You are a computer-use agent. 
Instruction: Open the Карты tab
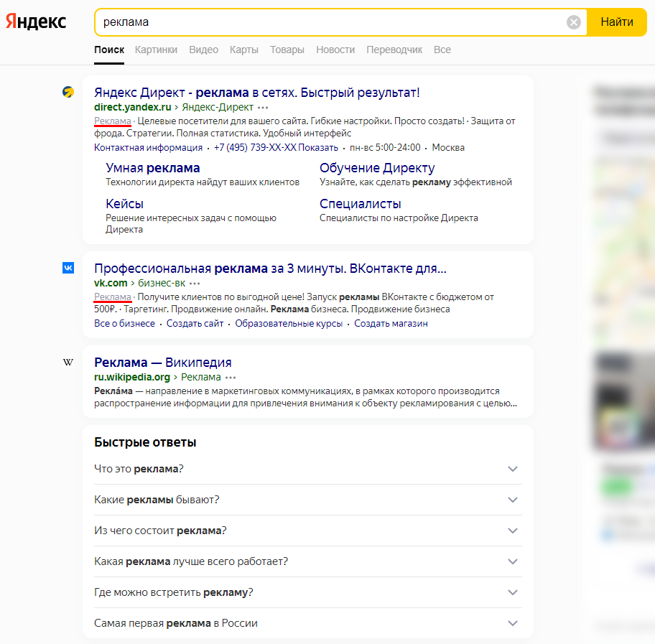pyautogui.click(x=244, y=50)
